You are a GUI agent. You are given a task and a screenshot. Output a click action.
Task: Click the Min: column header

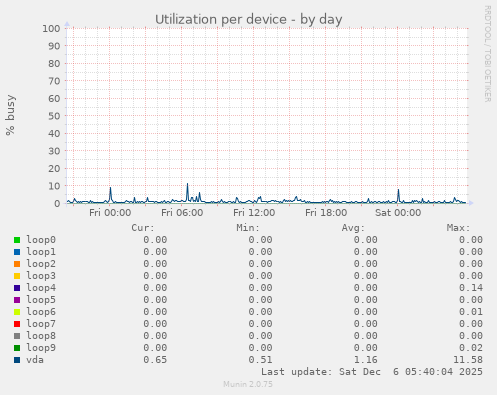pos(248,228)
